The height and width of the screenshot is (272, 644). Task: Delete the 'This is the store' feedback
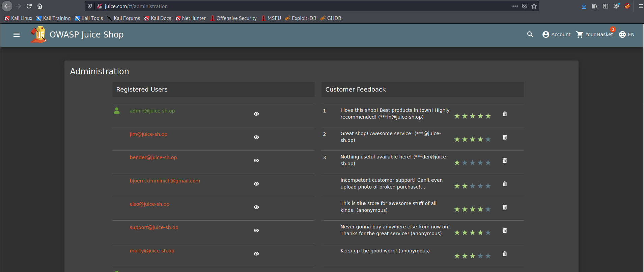click(505, 207)
